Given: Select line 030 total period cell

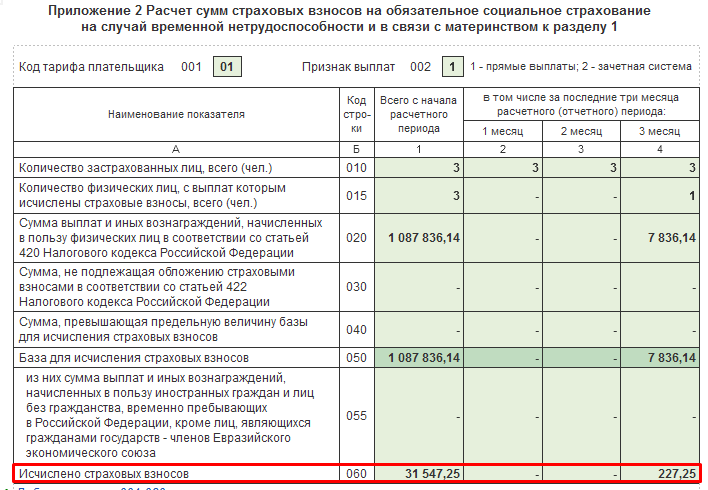Looking at the screenshot, I should click(x=419, y=287).
